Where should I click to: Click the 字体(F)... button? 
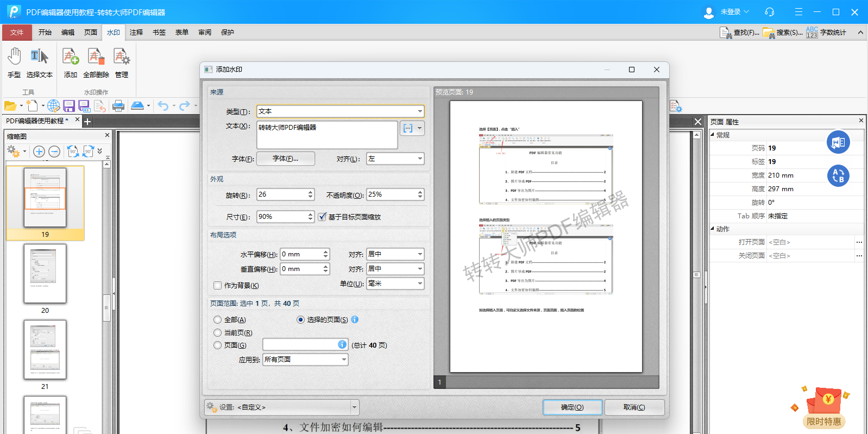point(286,159)
